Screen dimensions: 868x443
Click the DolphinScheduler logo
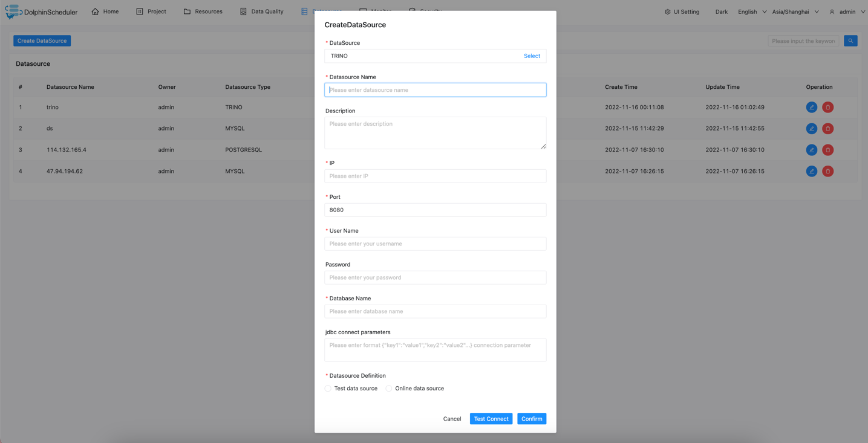click(13, 11)
